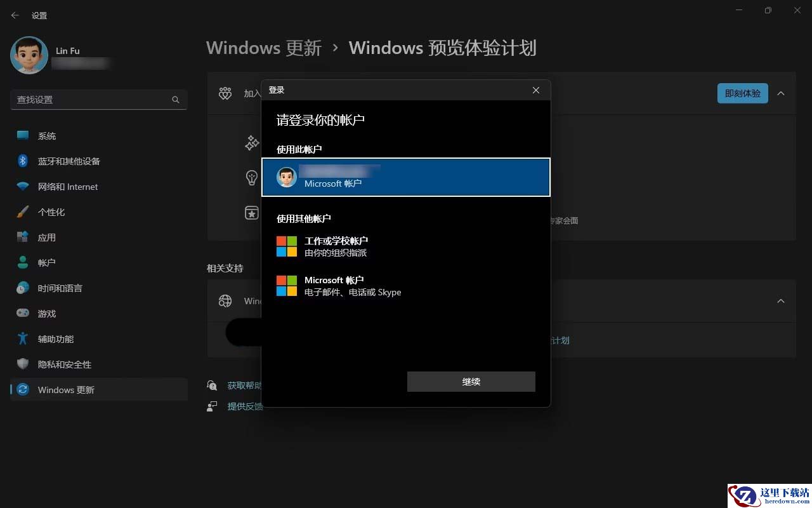Minimize the 设置 window

pos(739,10)
